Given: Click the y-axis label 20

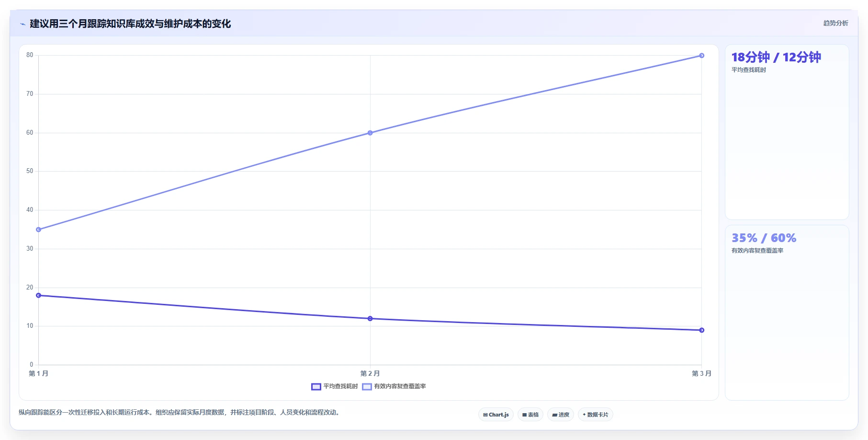Looking at the screenshot, I should [x=30, y=288].
